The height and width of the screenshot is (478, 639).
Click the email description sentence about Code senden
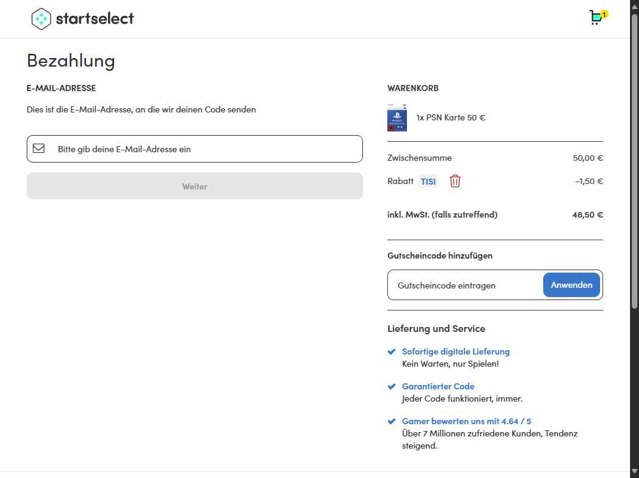coord(141,110)
